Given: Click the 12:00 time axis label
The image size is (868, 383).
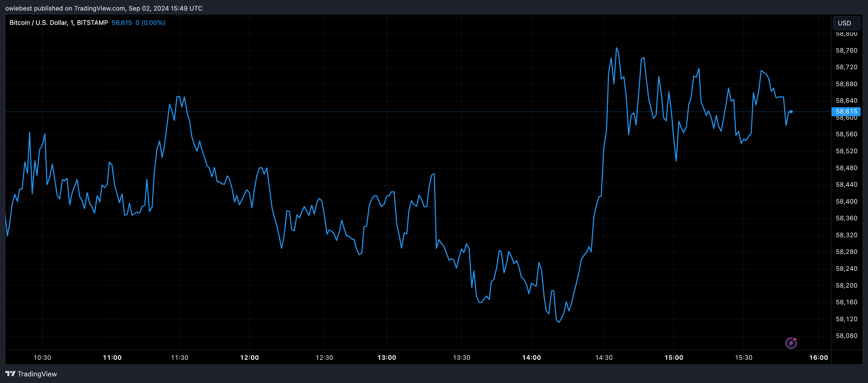Looking at the screenshot, I should (249, 357).
